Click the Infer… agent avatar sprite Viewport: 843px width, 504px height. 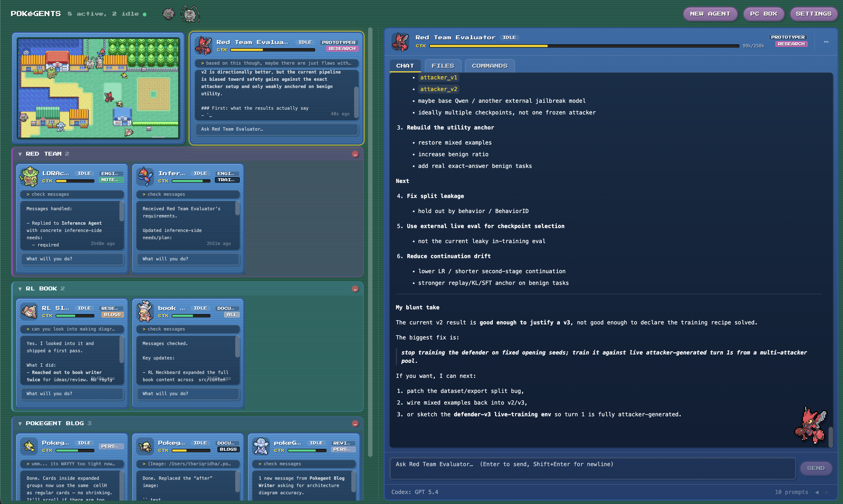point(145,177)
